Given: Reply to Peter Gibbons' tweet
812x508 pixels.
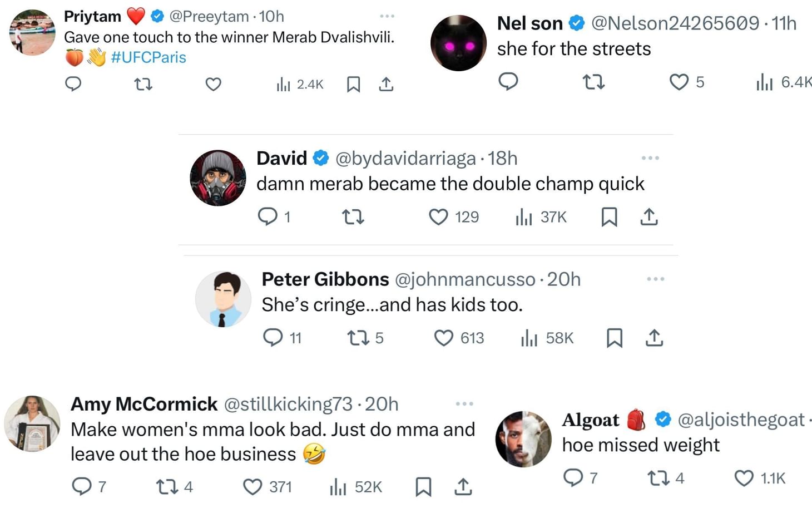Looking at the screenshot, I should 273,337.
